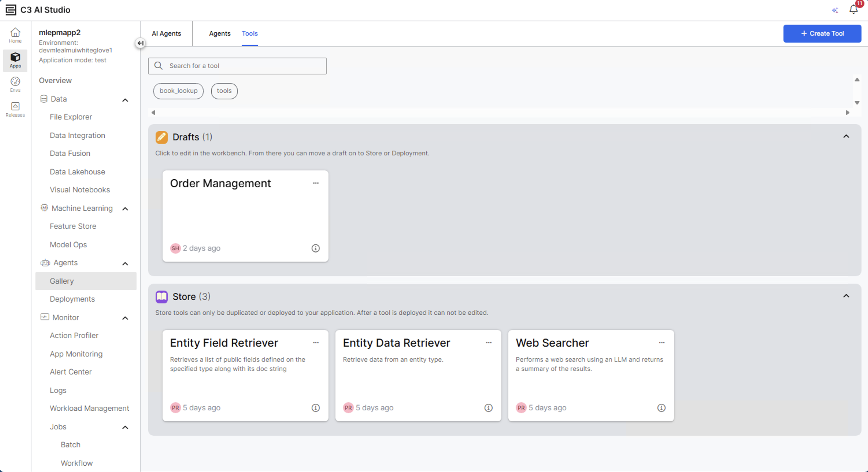Viewport: 868px width, 472px height.
Task: Open info icon on Order Management card
Action: pos(315,248)
